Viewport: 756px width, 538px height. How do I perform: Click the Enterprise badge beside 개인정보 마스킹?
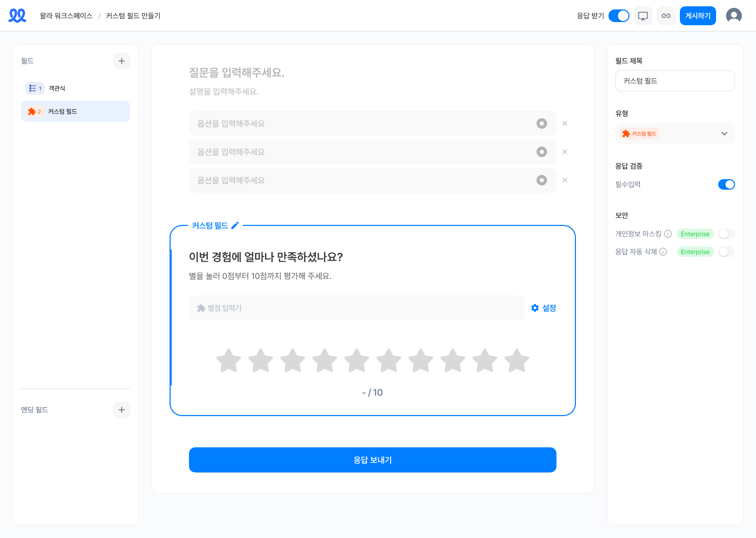click(x=695, y=234)
